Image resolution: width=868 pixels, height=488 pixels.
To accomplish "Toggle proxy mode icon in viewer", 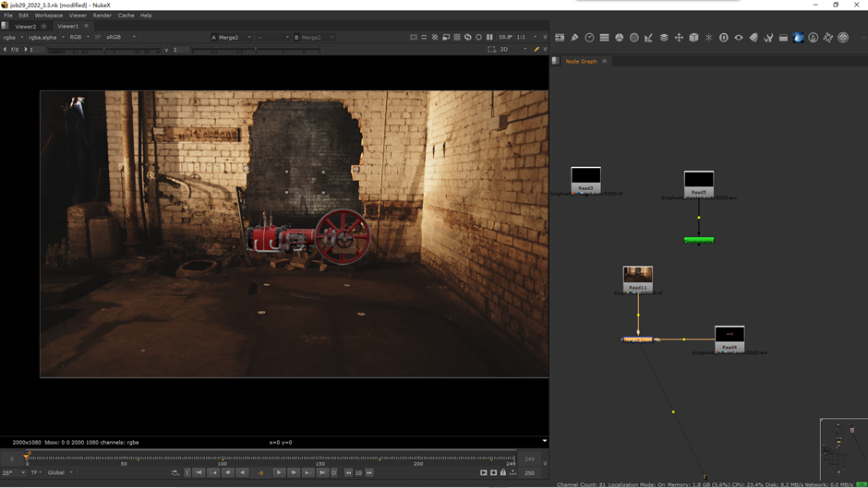I will point(446,37).
